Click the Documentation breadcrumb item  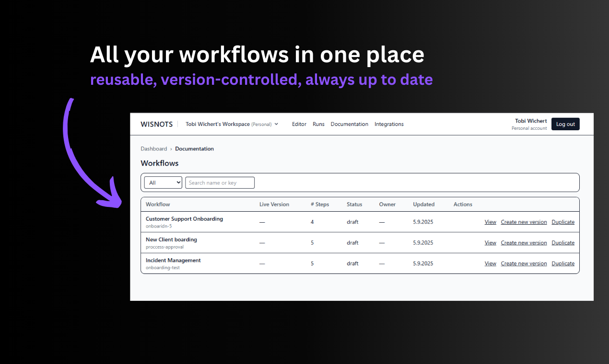(194, 149)
